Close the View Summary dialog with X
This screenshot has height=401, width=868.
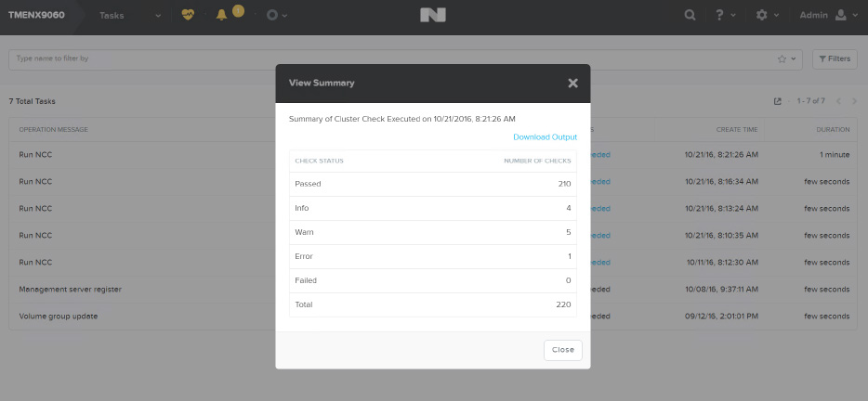coord(572,83)
